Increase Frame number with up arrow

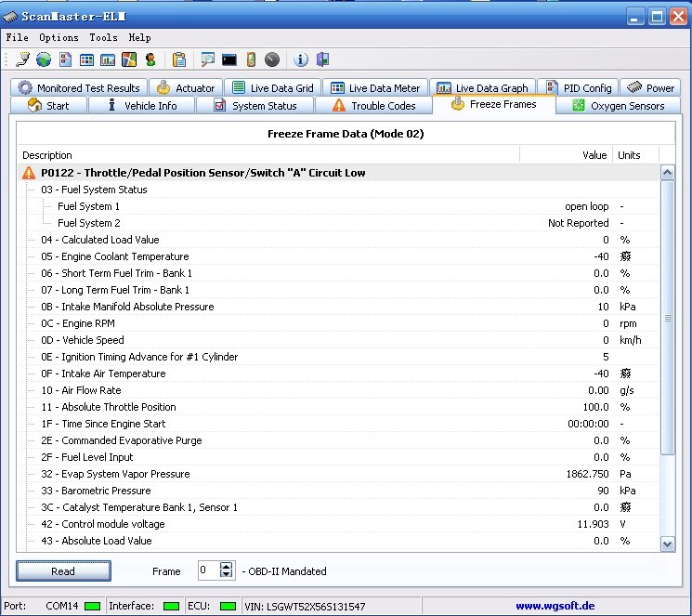click(226, 566)
